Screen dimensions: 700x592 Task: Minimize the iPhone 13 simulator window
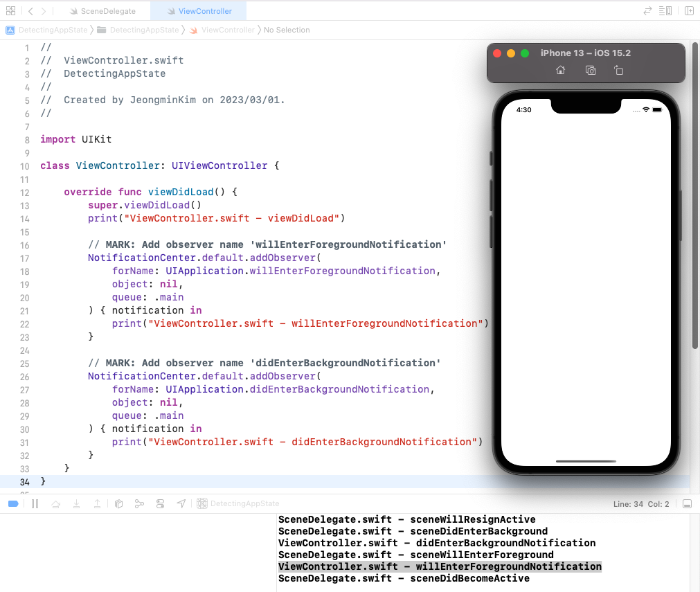(x=511, y=53)
